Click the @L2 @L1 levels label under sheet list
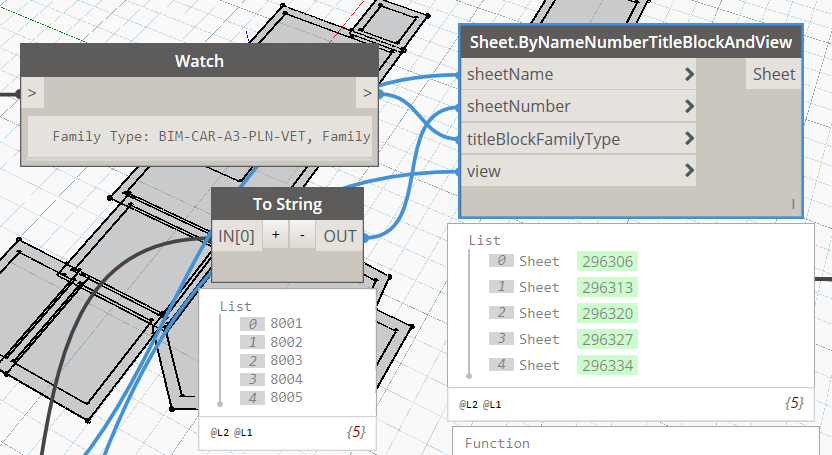Viewport: 832px width, 455px height. [x=480, y=405]
